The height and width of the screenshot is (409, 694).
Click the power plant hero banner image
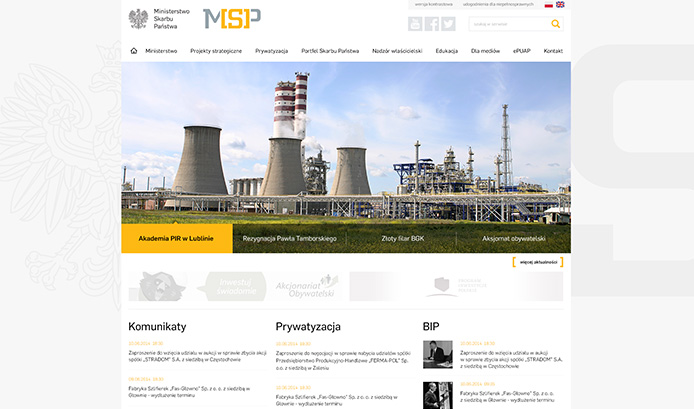(346, 143)
